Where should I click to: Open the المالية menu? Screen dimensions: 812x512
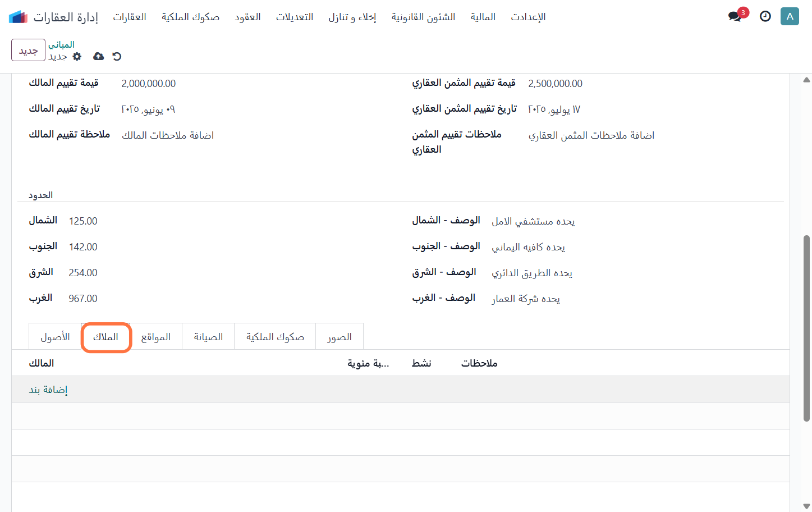click(x=483, y=17)
